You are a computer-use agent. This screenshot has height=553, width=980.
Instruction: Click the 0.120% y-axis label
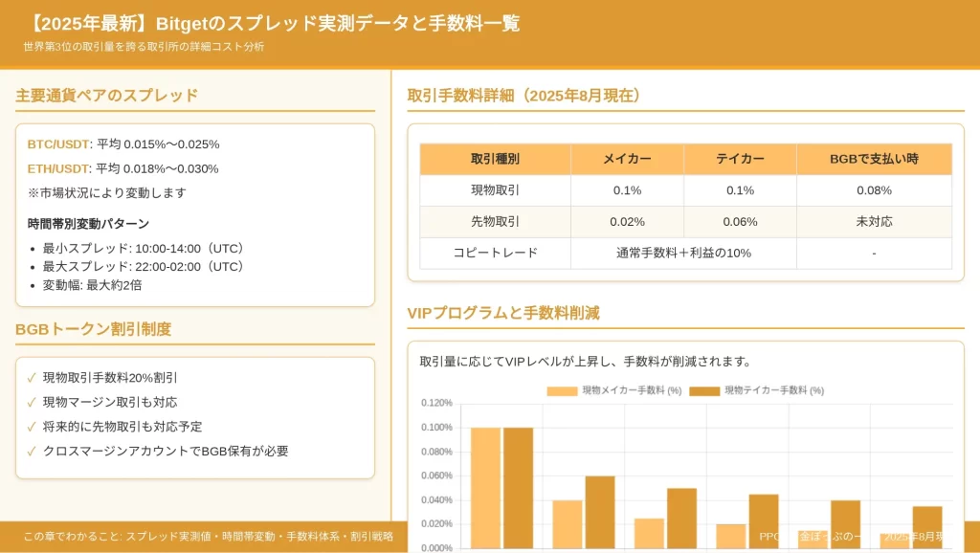(436, 403)
